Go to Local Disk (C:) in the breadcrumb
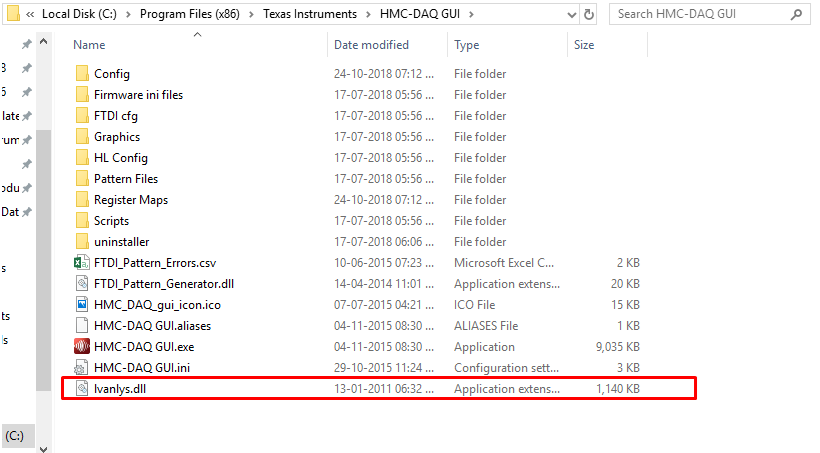Screen dimensions: 820x453 (x=79, y=14)
